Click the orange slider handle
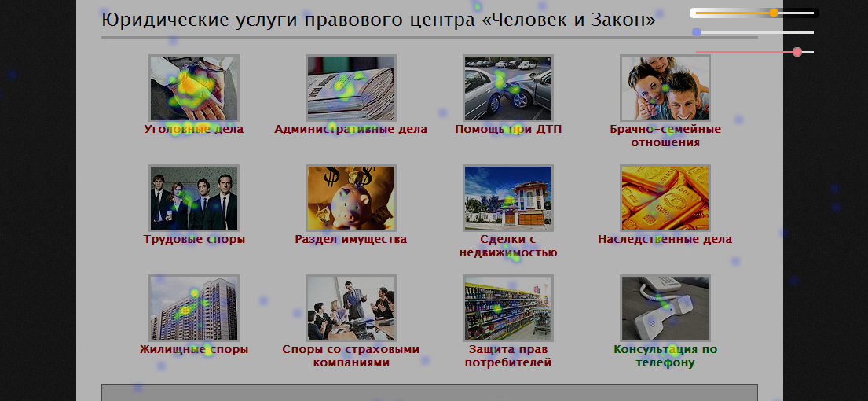Viewport: 868px width, 401px height. (x=774, y=13)
